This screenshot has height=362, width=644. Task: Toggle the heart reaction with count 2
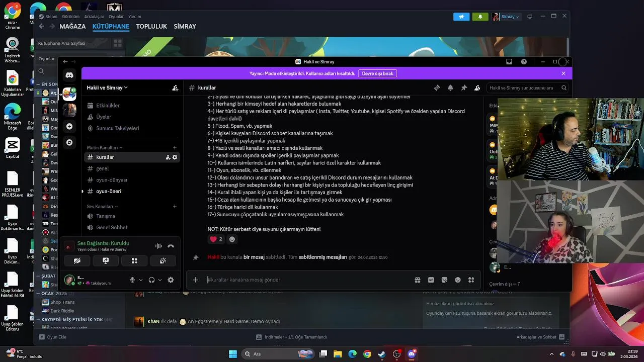216,239
